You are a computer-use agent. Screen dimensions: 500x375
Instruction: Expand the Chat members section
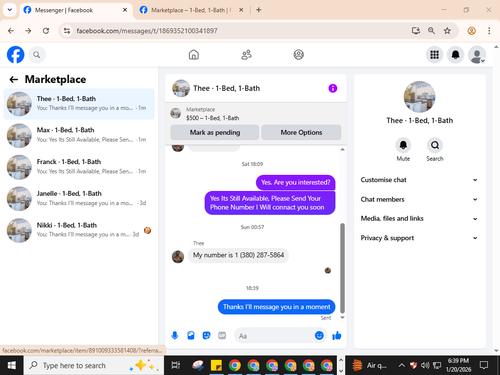point(419,199)
